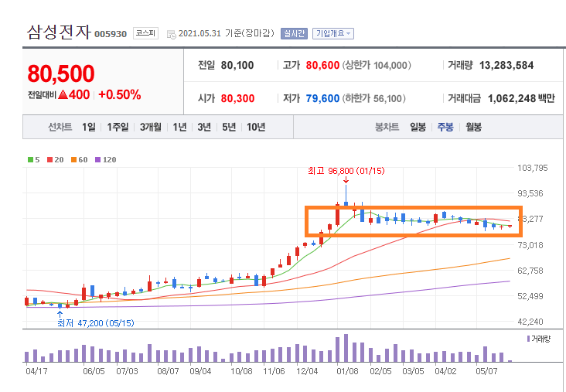Click the 10/08 date axis label
The width and height of the screenshot is (566, 392).
click(x=241, y=371)
